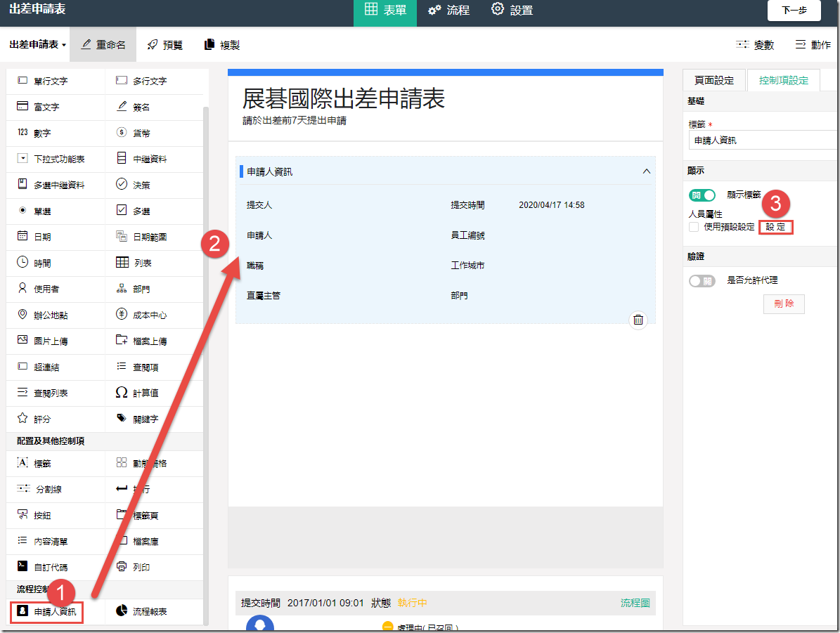Select the 列印 print control
This screenshot has width=840, height=633.
click(154, 567)
